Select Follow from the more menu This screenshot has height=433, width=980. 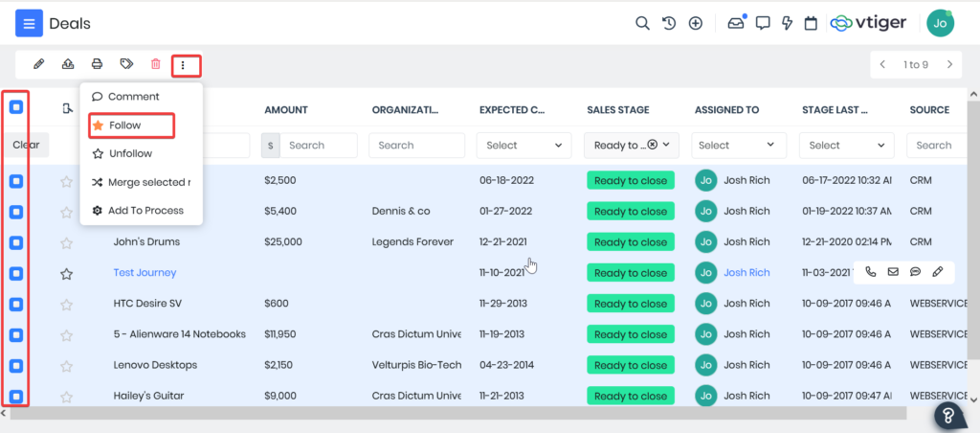click(x=124, y=125)
